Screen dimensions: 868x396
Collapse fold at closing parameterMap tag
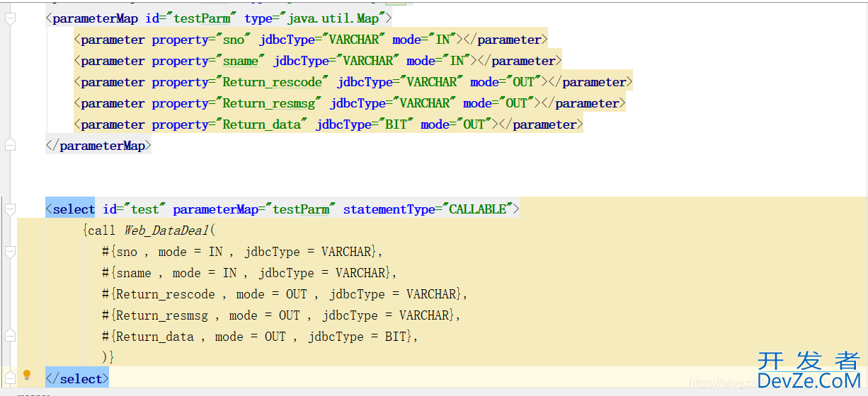(10, 146)
